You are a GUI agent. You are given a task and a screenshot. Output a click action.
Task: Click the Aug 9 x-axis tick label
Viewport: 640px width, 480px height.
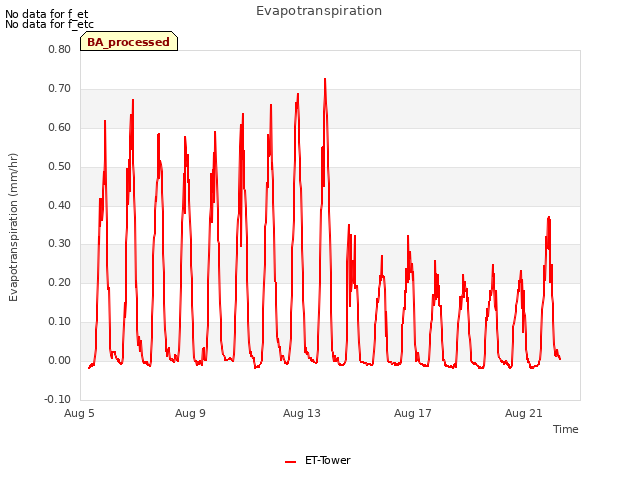pos(190,413)
